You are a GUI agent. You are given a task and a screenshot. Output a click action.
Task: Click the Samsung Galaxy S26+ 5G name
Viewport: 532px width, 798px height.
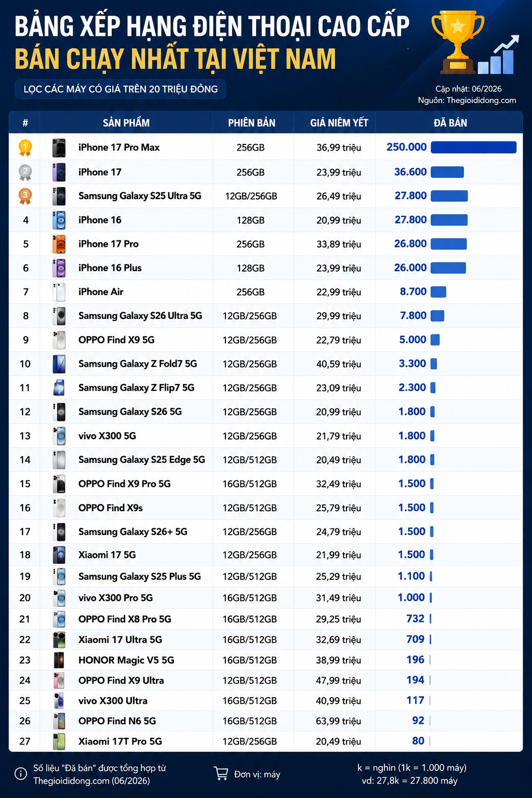click(133, 531)
